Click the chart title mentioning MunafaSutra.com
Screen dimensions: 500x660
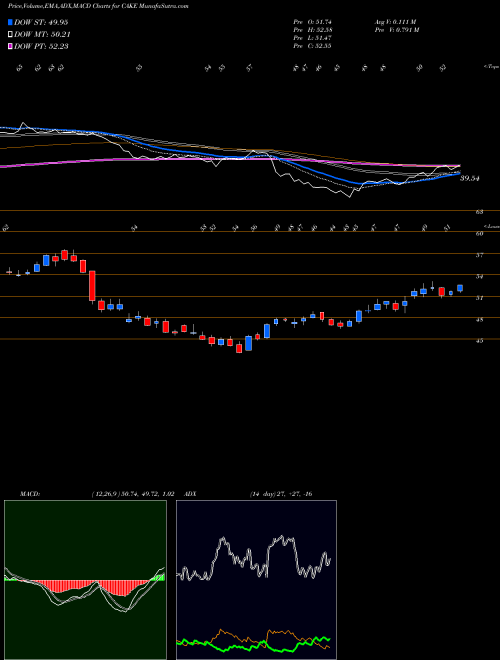coord(98,6)
